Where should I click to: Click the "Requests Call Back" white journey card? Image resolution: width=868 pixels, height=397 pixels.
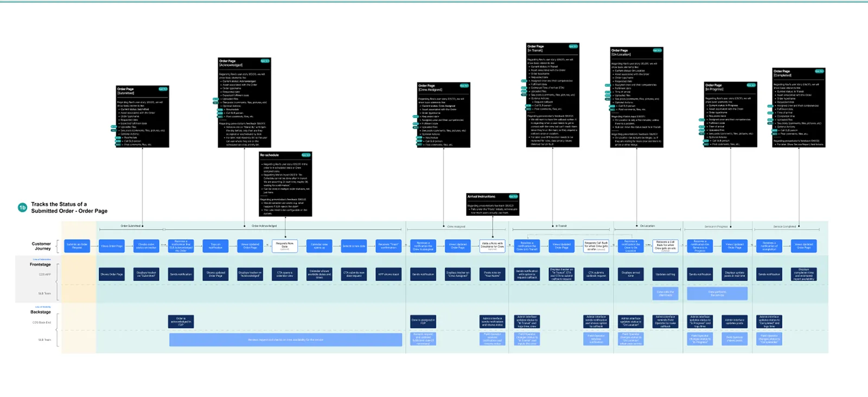596,246
